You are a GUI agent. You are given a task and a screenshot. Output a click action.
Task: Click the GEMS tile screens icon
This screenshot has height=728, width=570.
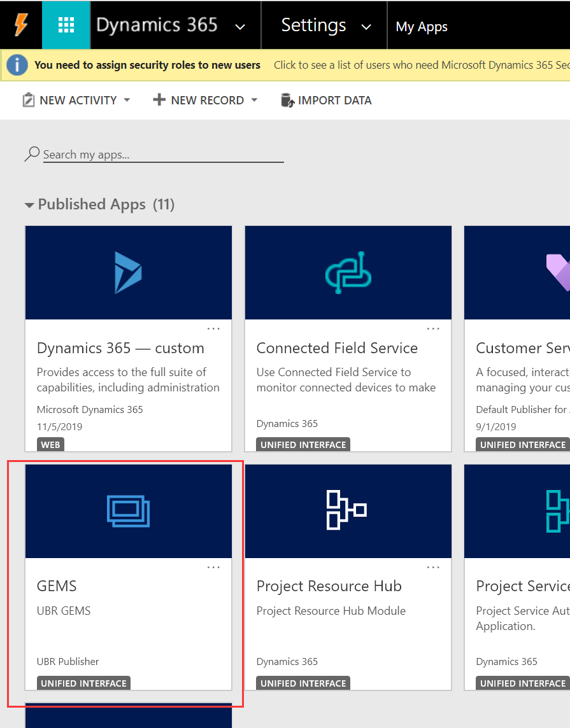tap(128, 511)
